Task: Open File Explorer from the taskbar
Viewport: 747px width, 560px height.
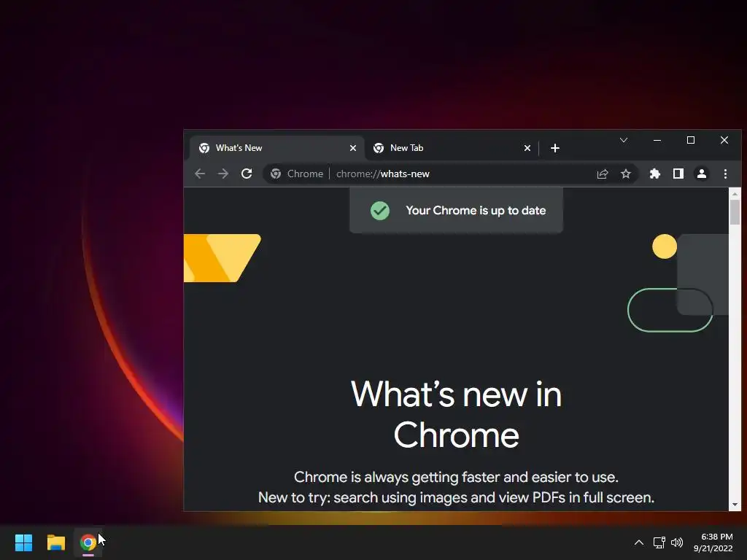Action: [55, 542]
